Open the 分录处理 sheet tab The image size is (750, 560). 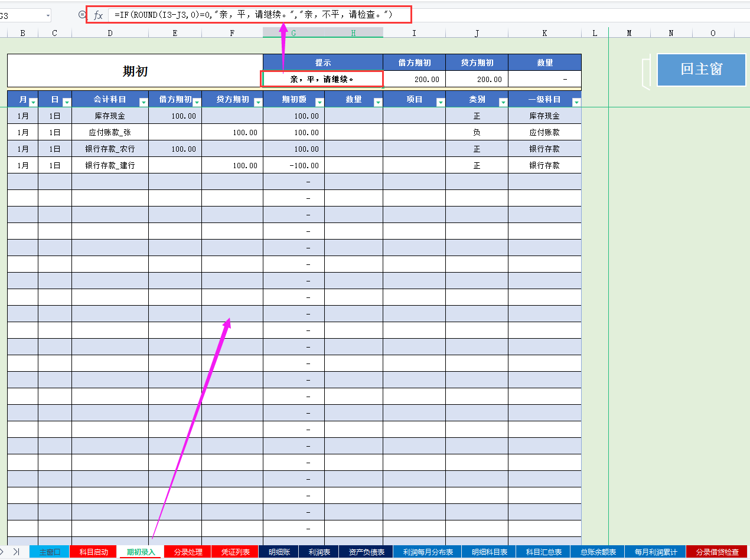tap(188, 552)
